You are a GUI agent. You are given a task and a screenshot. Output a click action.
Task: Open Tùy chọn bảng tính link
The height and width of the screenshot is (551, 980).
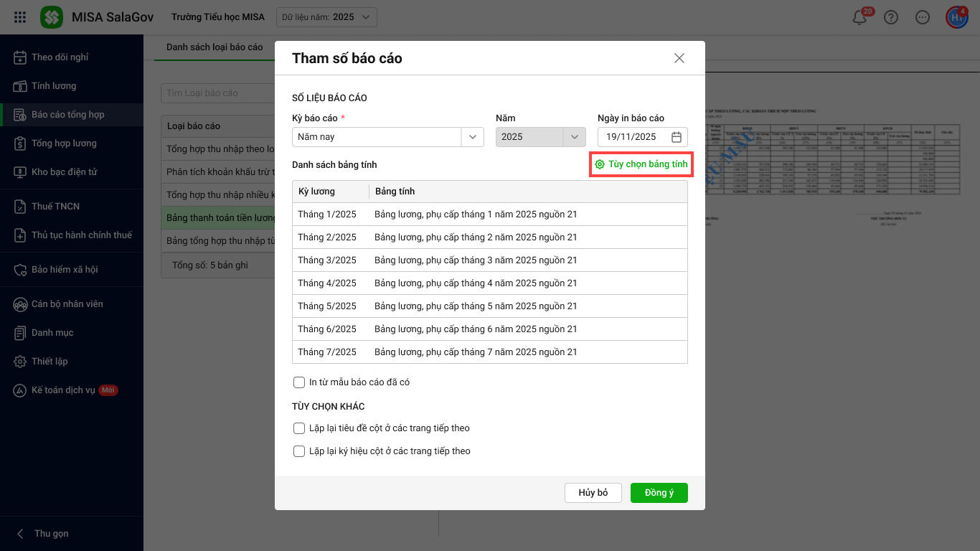[641, 164]
